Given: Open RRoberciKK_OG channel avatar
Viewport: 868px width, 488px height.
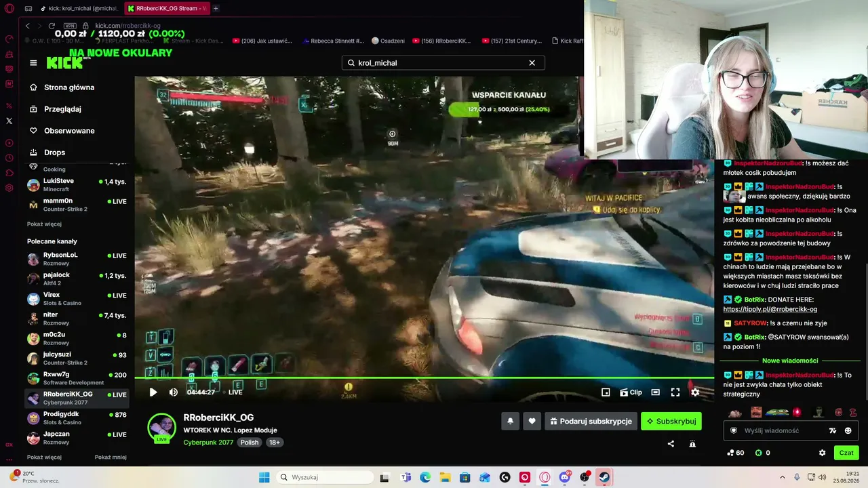Looking at the screenshot, I should pyautogui.click(x=162, y=427).
